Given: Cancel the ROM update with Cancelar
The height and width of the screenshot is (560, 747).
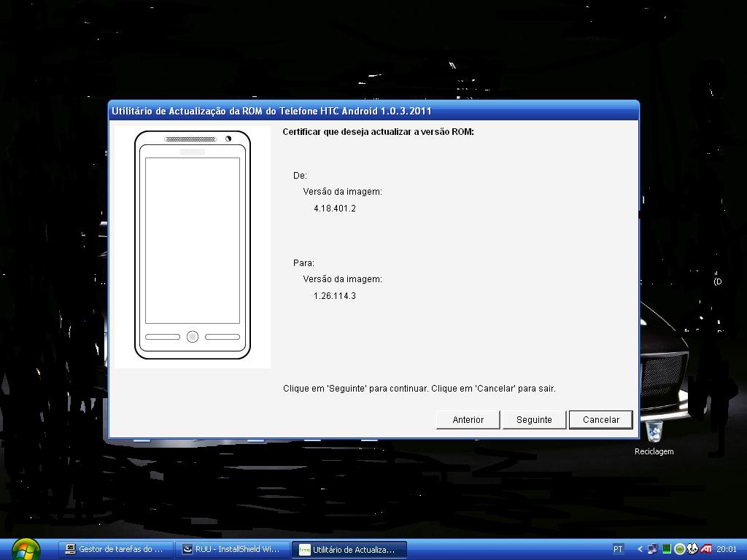Looking at the screenshot, I should (x=601, y=419).
